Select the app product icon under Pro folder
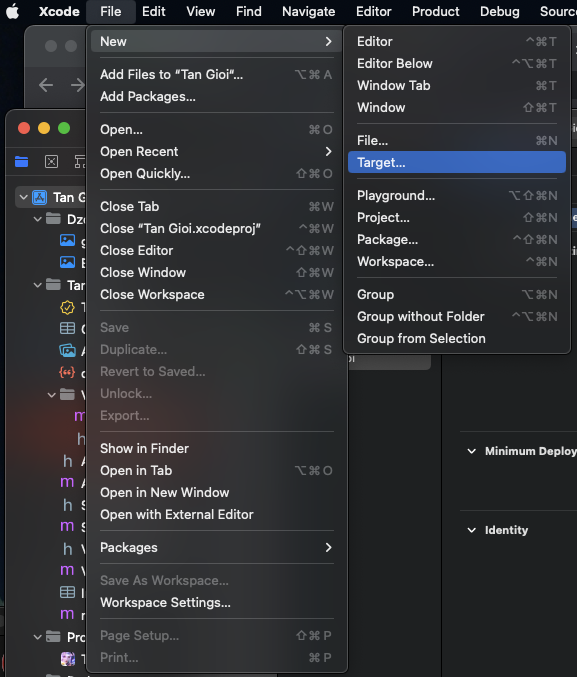Image resolution: width=577 pixels, height=677 pixels. [67, 658]
